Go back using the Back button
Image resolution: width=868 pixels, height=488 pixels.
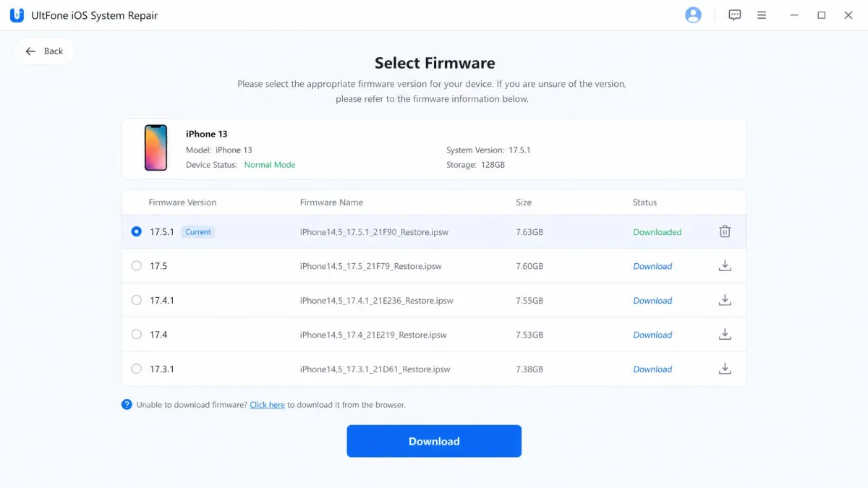click(44, 51)
